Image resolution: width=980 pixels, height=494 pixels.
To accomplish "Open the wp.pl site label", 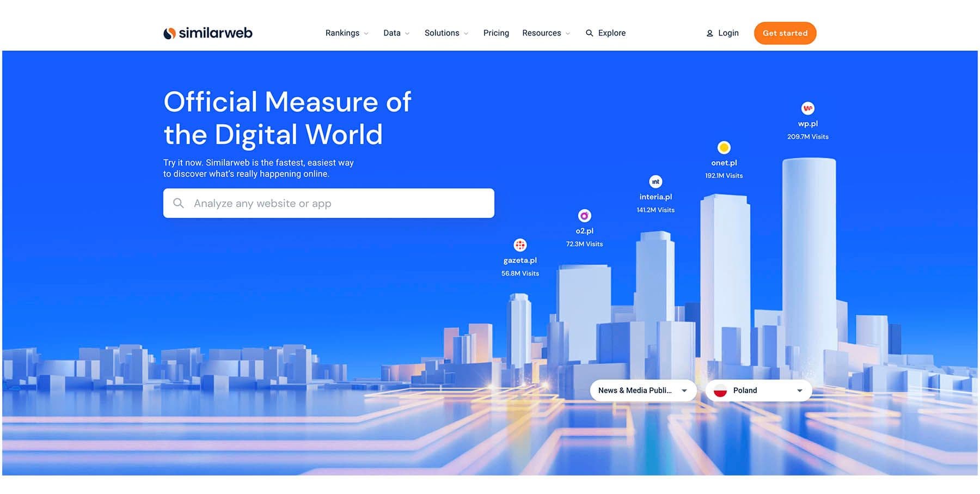I will tap(808, 124).
